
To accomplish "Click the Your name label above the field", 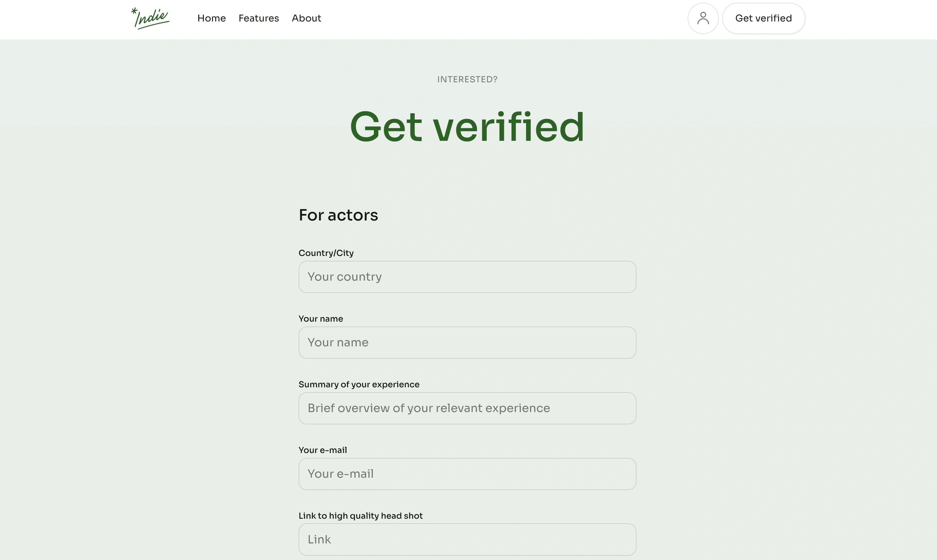I will tap(320, 318).
